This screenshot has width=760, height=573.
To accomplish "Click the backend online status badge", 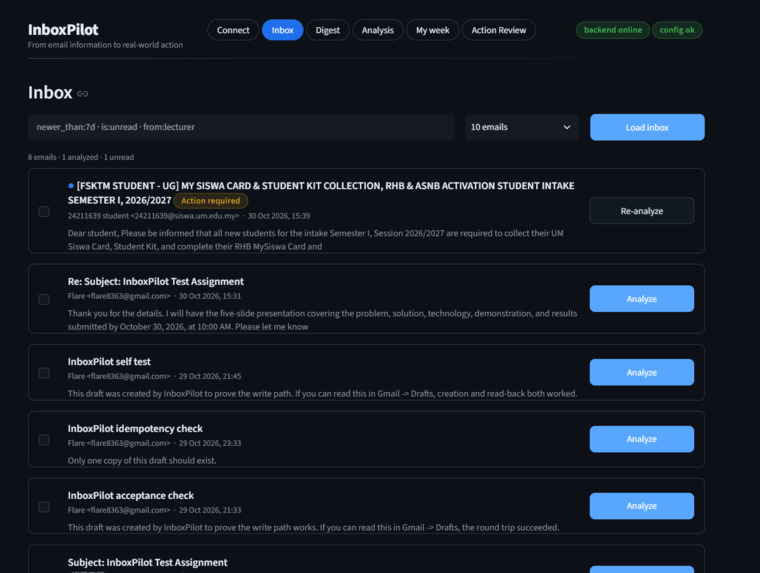I will click(x=613, y=30).
